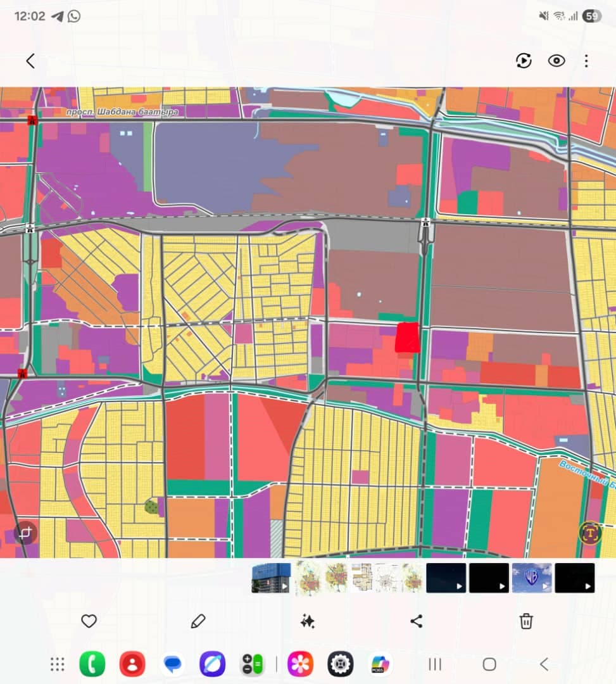Tap the WhatsApp notification icon in status bar
The image size is (616, 684).
(74, 16)
